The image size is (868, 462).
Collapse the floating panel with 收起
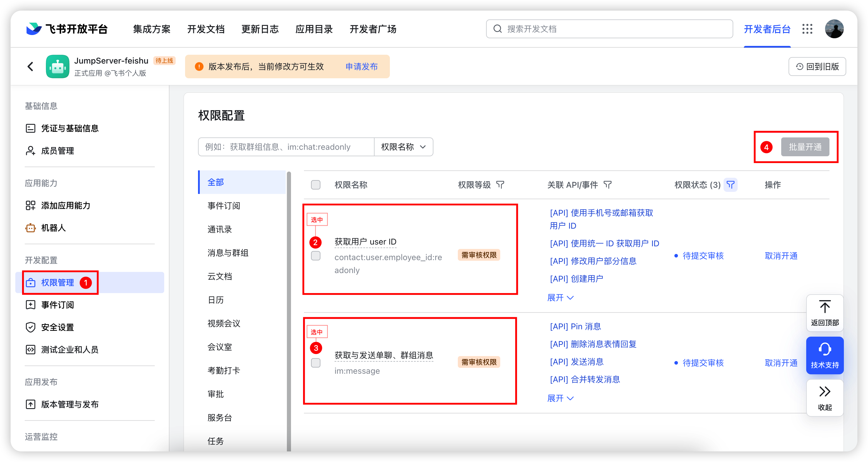pyautogui.click(x=825, y=398)
